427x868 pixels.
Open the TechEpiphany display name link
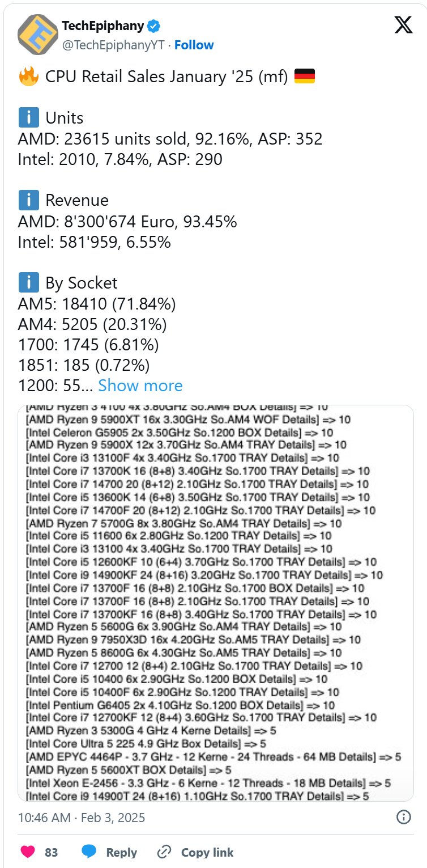104,26
